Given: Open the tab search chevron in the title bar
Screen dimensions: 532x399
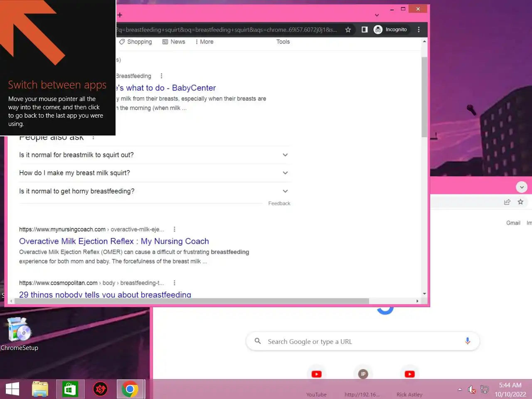Looking at the screenshot, I should pyautogui.click(x=377, y=15).
